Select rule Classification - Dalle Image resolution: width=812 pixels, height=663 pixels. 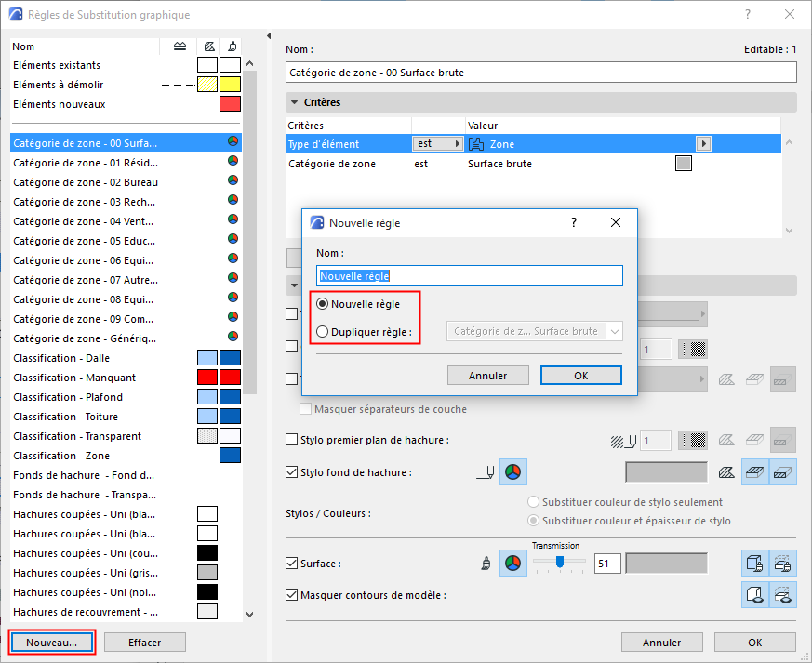coord(126,358)
